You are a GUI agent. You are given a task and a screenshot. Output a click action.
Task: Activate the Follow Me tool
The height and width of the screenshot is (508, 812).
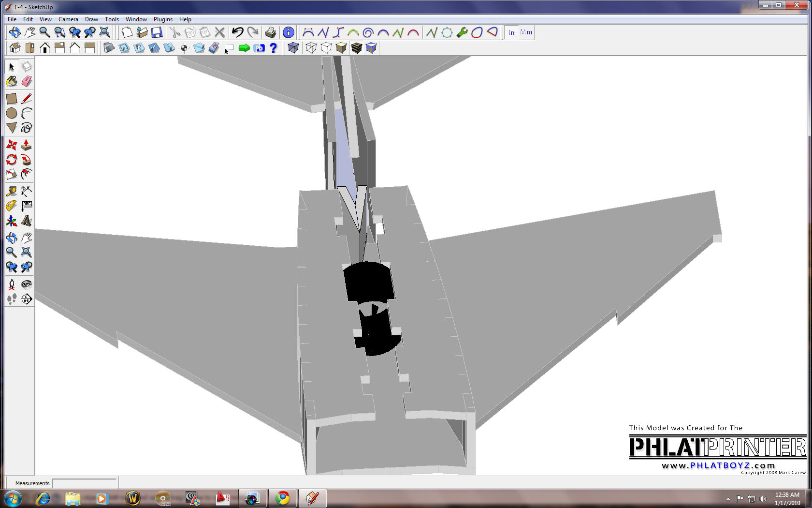tap(27, 160)
